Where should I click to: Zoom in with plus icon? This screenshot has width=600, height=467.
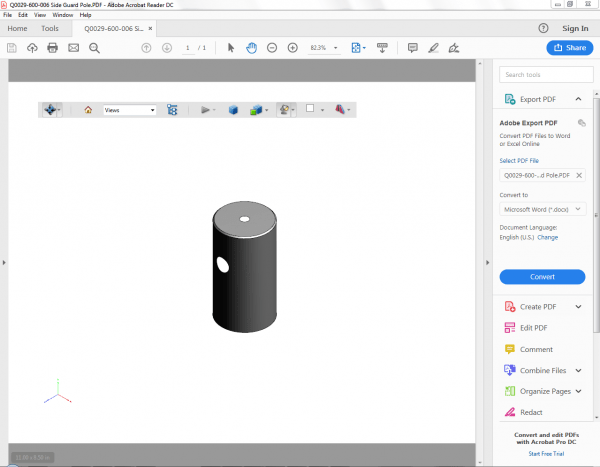[x=293, y=48]
